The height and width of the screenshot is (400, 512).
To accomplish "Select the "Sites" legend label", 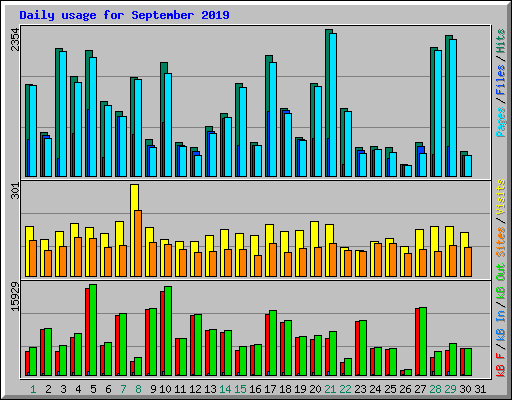I will point(500,242).
